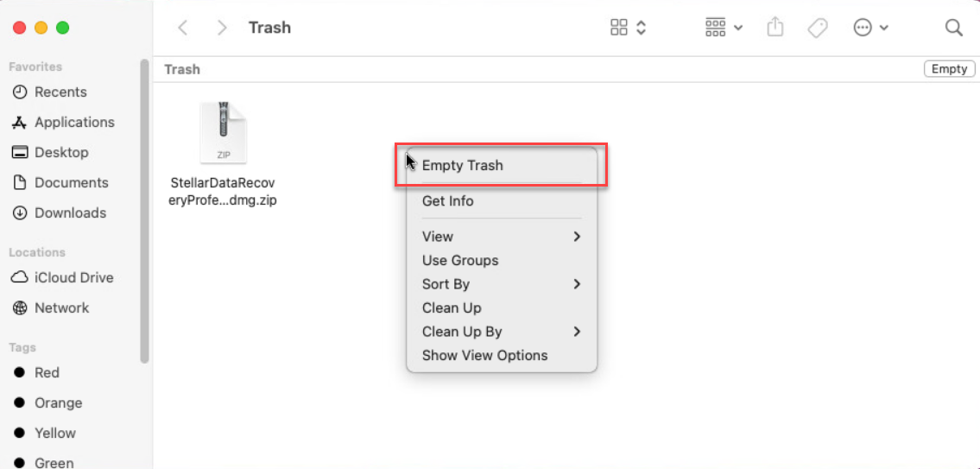Viewport: 980px width, 469px height.
Task: Open the view switcher up-down arrows
Action: (x=641, y=28)
